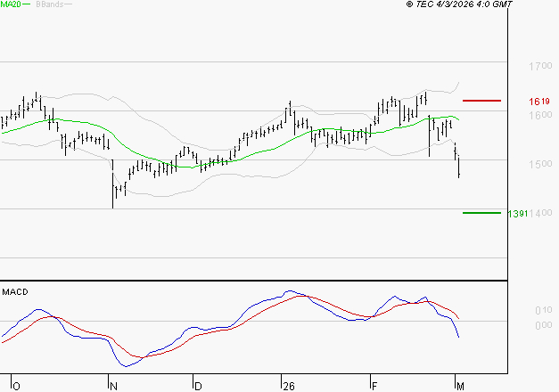Screen dimensions: 559x392
Task: Click the 26 year marker on time axis
Action: tap(289, 386)
